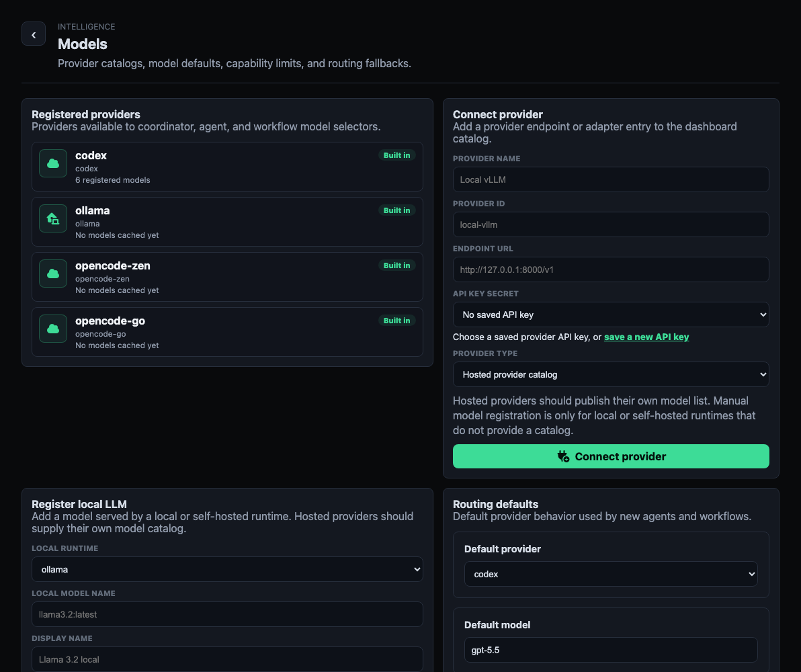Click the codex 'Built in' badge
801x672 pixels.
click(x=397, y=155)
